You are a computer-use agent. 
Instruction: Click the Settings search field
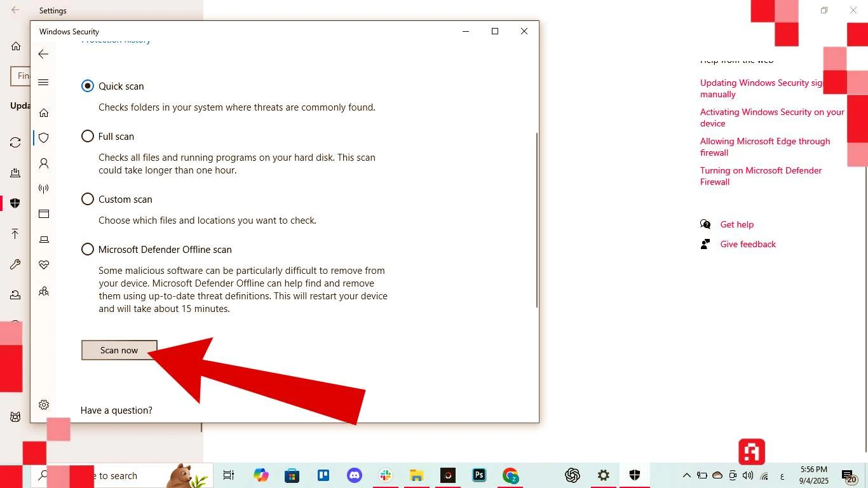20,76
